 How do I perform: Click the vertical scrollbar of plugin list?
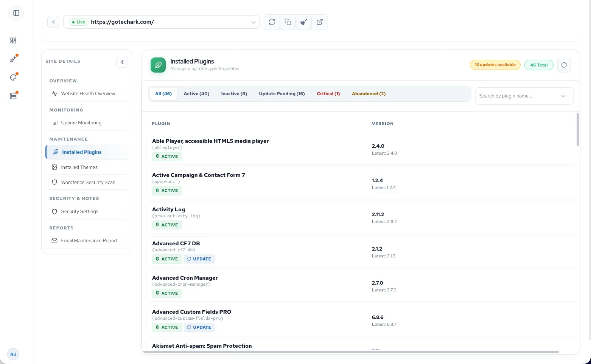click(x=577, y=129)
